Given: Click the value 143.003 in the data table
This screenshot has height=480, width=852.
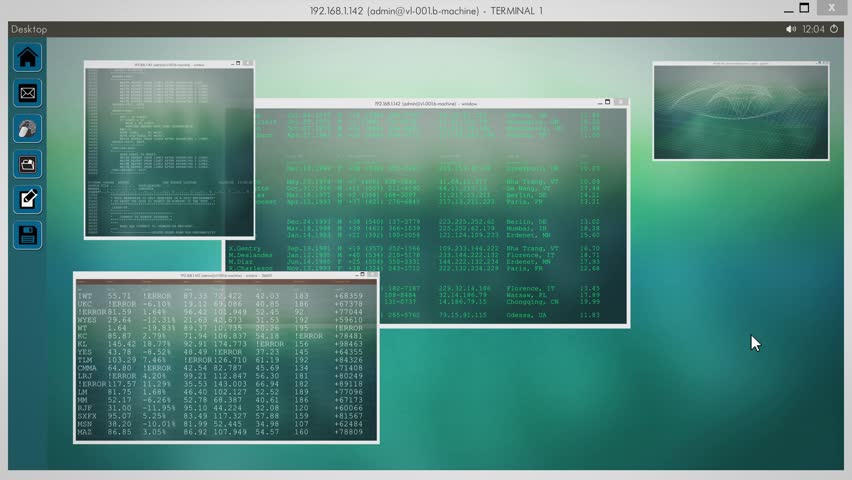Looking at the screenshot, I should point(230,384).
